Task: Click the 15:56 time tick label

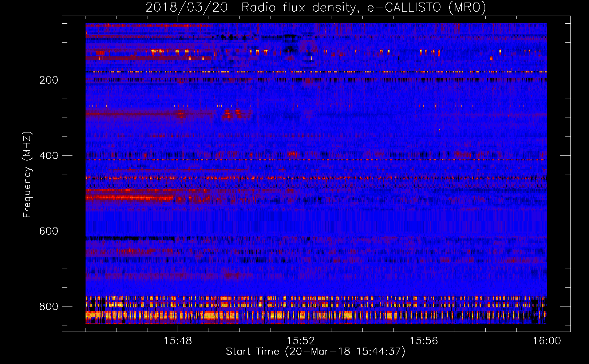Action: (424, 341)
